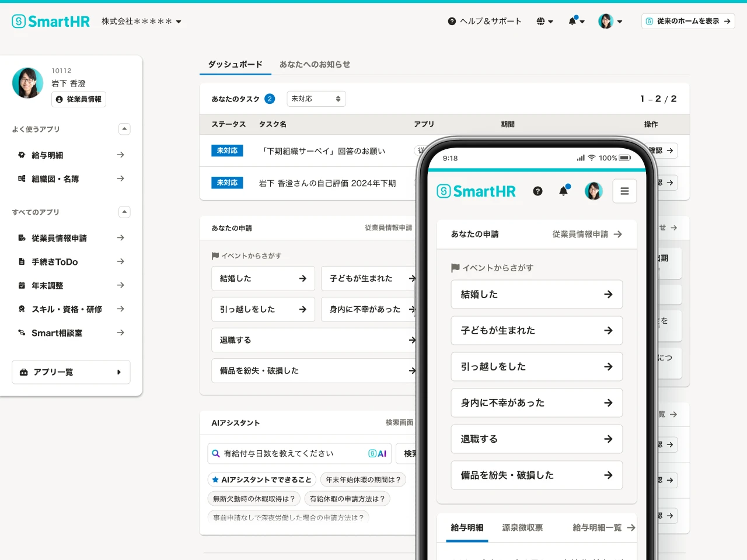Click AIアシスタントでできること chip

[x=261, y=480]
